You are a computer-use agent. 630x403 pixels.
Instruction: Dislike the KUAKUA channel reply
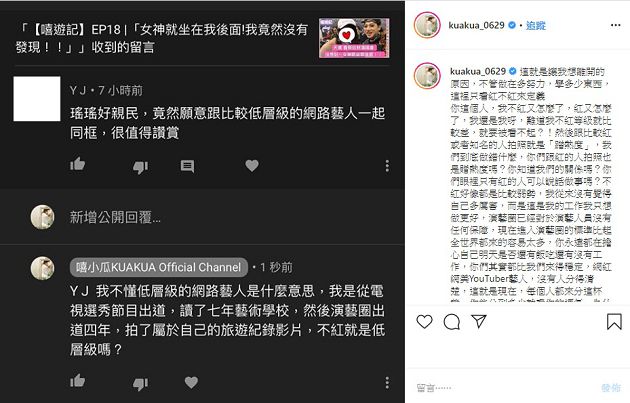click(140, 384)
